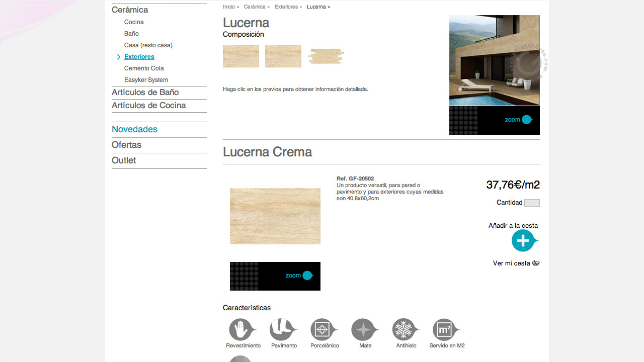Click the Antihielo snowflake icon

pyautogui.click(x=405, y=330)
